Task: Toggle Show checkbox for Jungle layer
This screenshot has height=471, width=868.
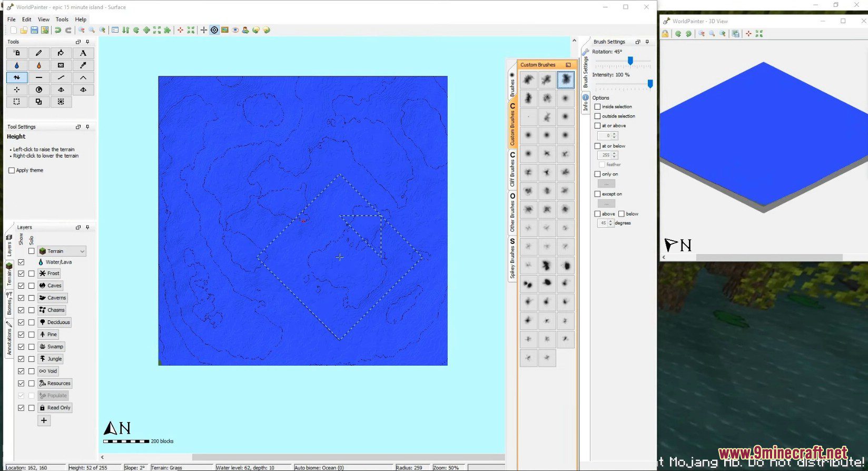Action: (21, 359)
